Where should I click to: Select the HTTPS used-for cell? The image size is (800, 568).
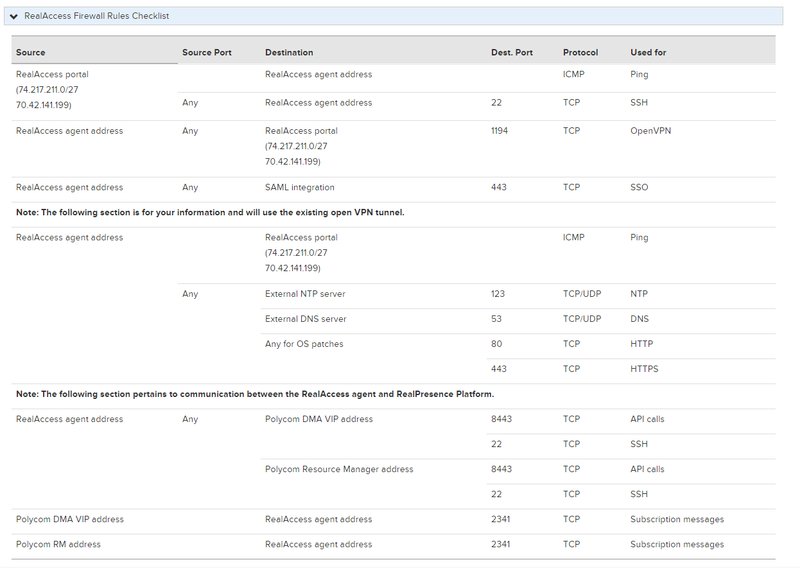[644, 369]
